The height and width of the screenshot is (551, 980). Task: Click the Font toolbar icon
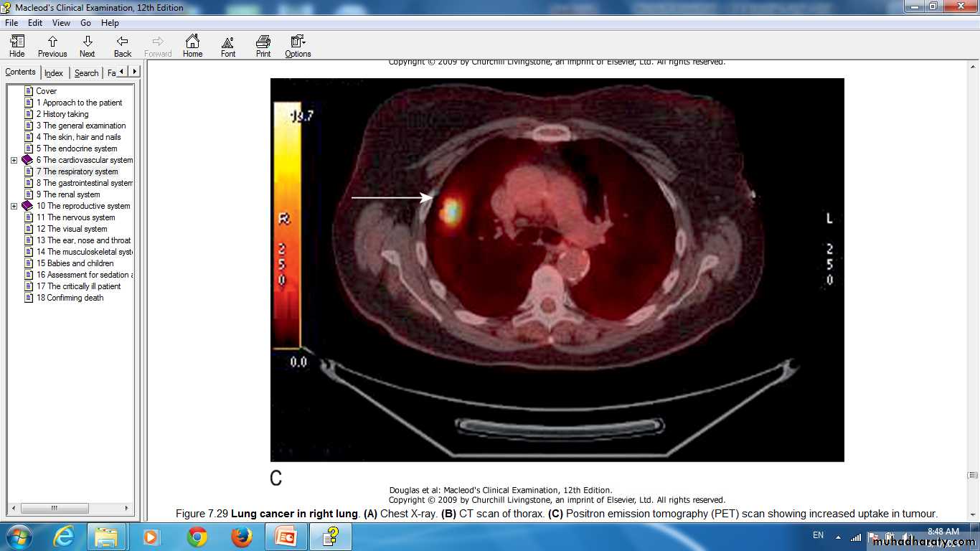[228, 46]
